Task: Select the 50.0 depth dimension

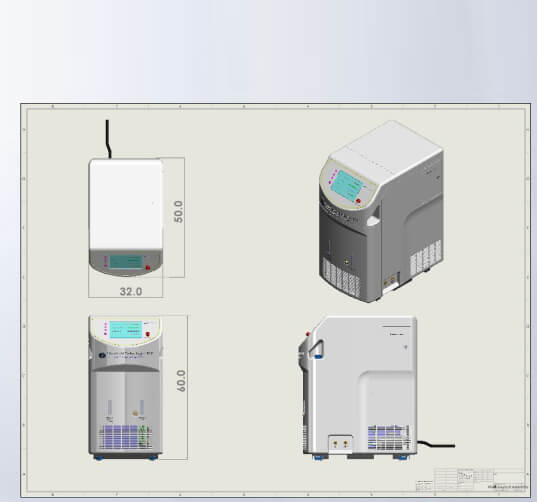Action: click(x=179, y=212)
